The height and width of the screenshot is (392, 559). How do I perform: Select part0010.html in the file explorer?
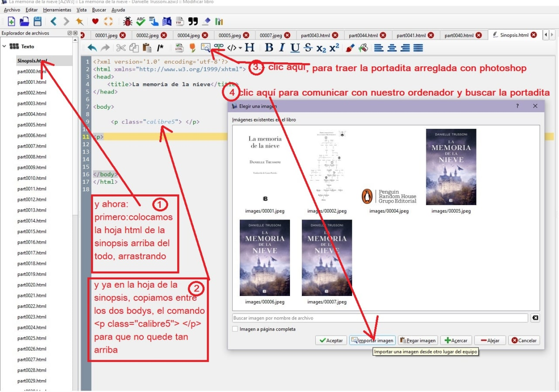(32, 178)
